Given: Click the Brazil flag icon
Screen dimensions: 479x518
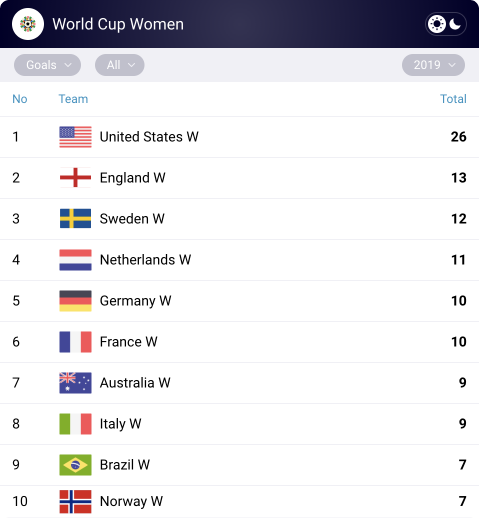Looking at the screenshot, I should click(75, 465).
